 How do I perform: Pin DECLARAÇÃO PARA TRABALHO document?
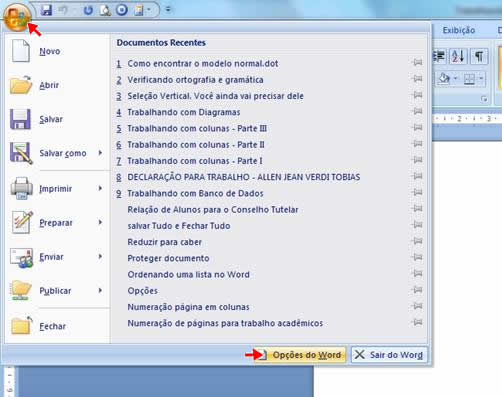point(417,176)
